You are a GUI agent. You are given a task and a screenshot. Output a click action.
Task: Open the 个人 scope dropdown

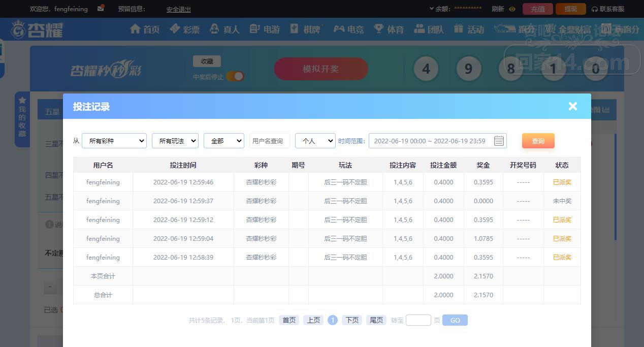coord(315,141)
